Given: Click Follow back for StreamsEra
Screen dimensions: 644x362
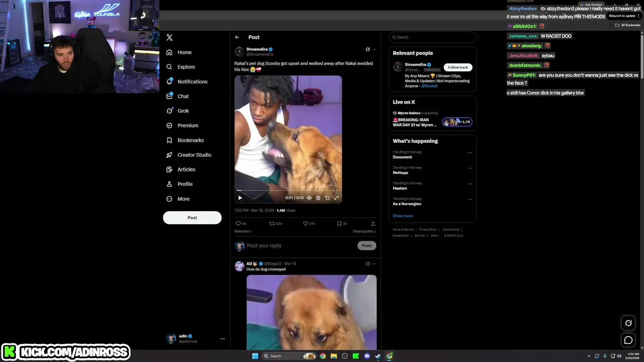Looking at the screenshot, I should click(458, 67).
